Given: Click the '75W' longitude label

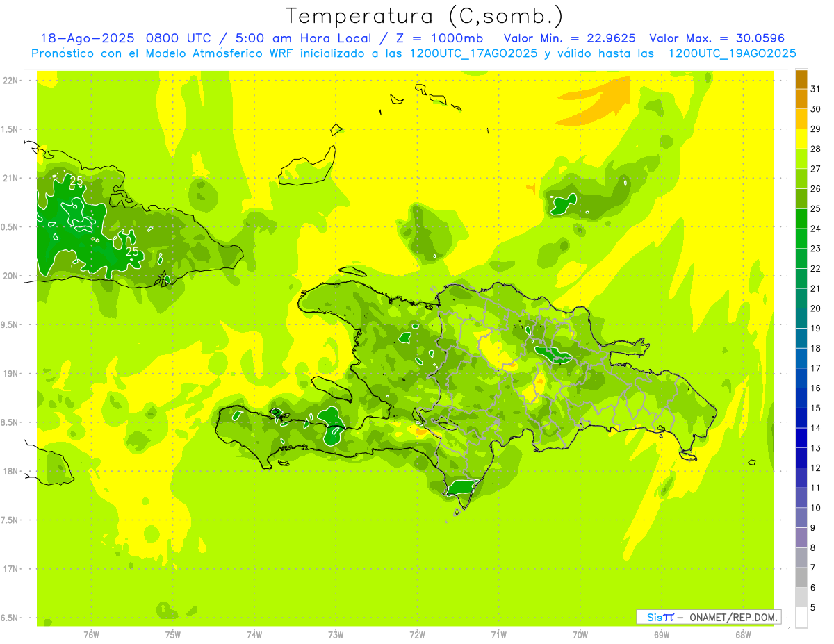Looking at the screenshot, I should point(172,635).
